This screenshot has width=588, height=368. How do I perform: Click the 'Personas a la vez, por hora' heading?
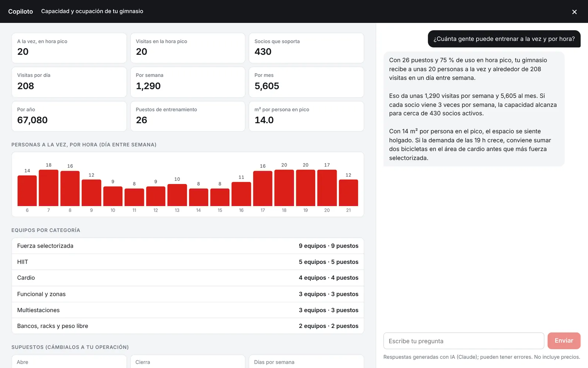pos(84,145)
